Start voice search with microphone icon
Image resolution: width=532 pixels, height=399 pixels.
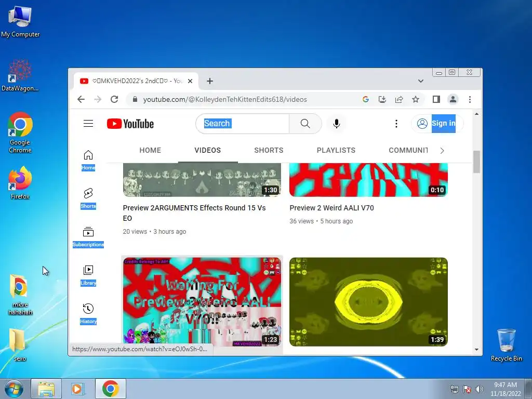pyautogui.click(x=336, y=124)
